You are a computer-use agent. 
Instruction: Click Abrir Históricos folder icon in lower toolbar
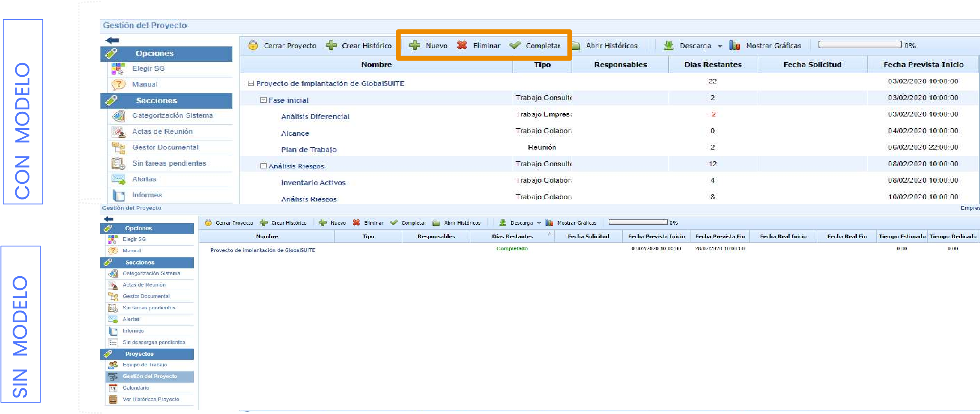point(436,223)
